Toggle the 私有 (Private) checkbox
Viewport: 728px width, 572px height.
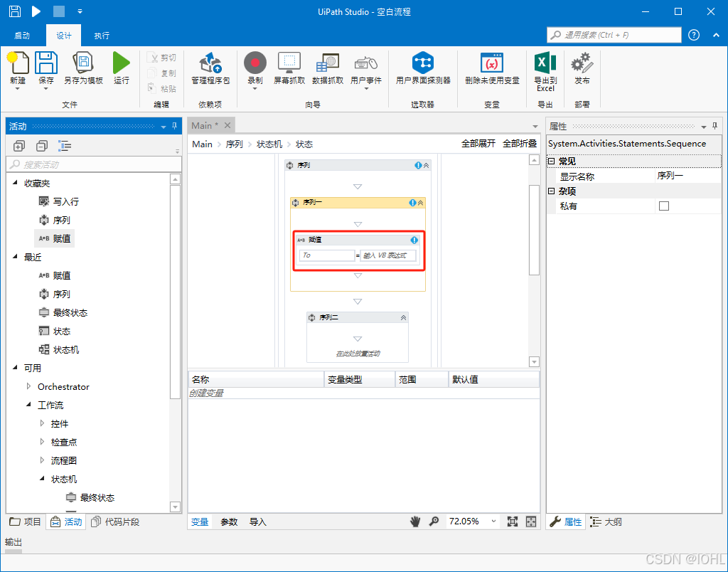(664, 206)
